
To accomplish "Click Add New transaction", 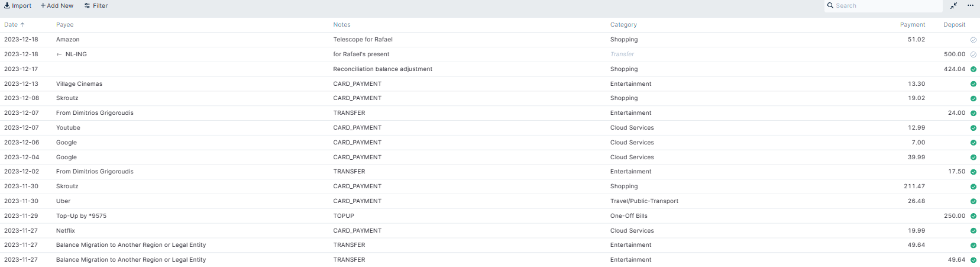I will tap(57, 6).
